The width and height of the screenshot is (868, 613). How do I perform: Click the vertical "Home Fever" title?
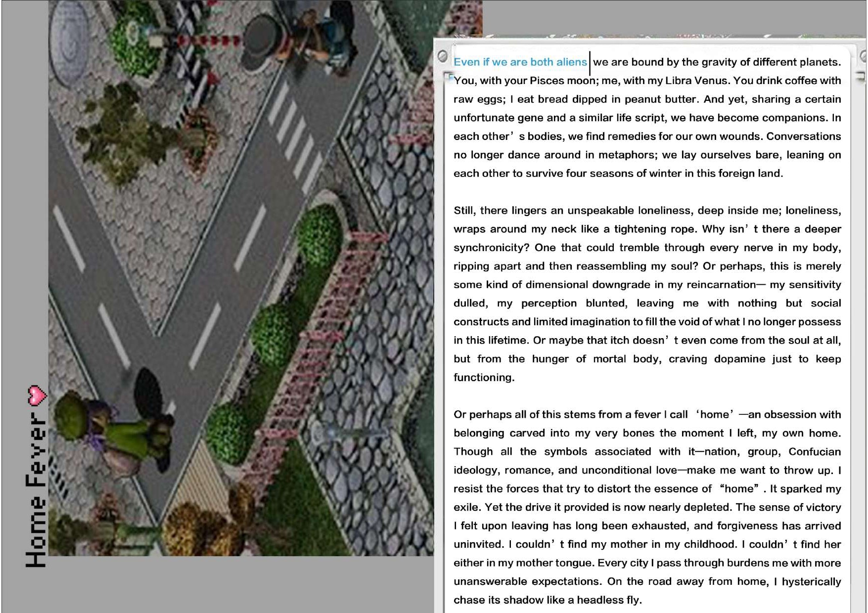pos(37,489)
